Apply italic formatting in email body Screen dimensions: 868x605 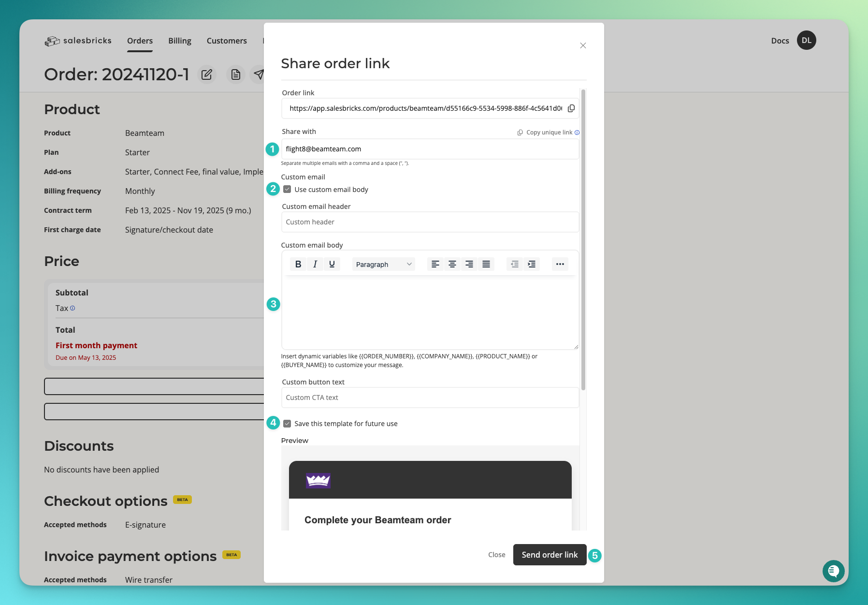click(315, 264)
